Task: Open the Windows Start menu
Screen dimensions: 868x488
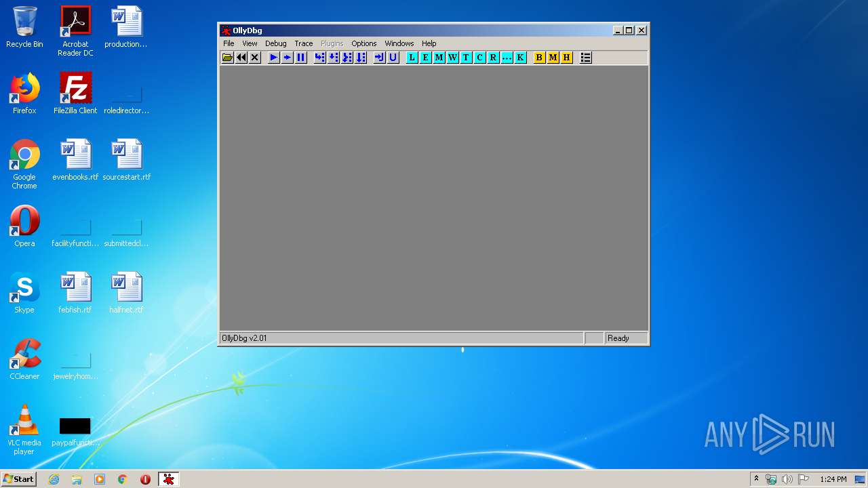Action: (18, 479)
